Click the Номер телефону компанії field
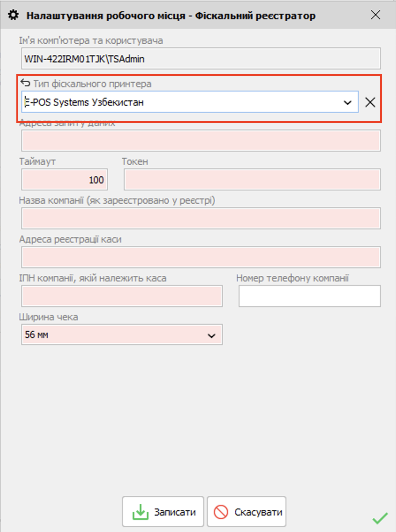This screenshot has height=532, width=396. tap(309, 296)
